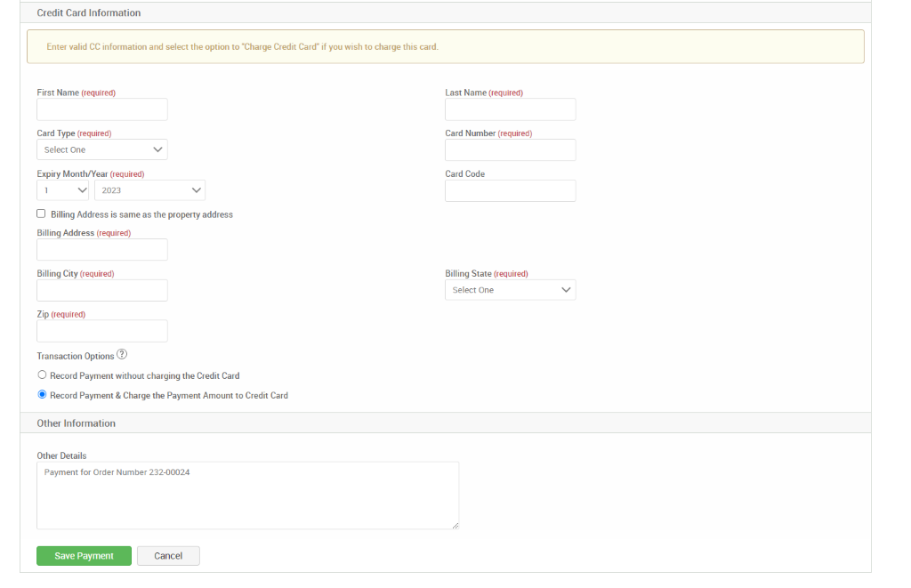This screenshot has height=588, width=911.
Task: Open the Expiry Year dropdown showing 2023
Action: click(x=149, y=190)
